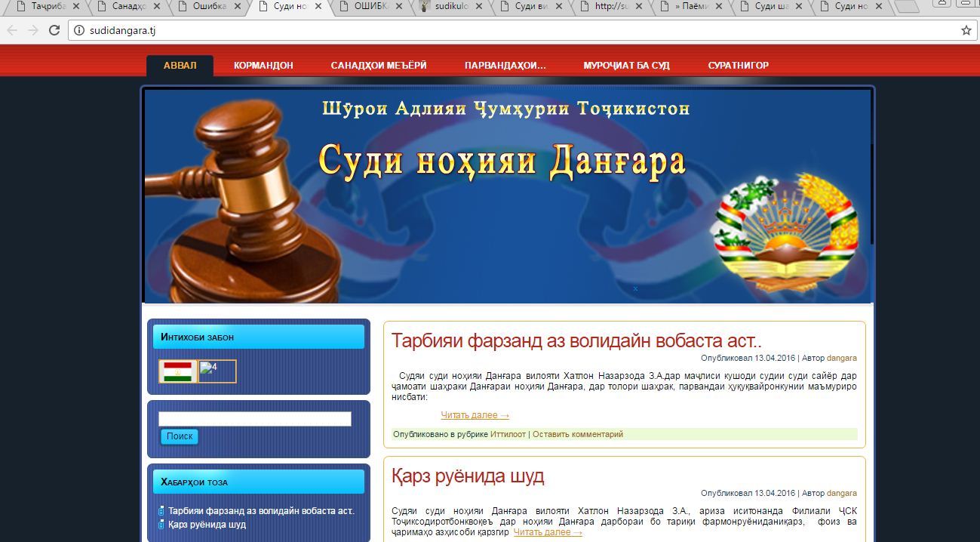Open САНАДҲОИ МЕЪЁРӢ menu

378,66
